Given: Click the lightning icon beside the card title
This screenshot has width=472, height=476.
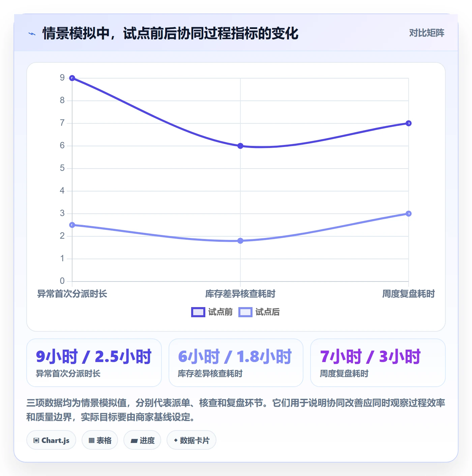Looking at the screenshot, I should [x=32, y=34].
